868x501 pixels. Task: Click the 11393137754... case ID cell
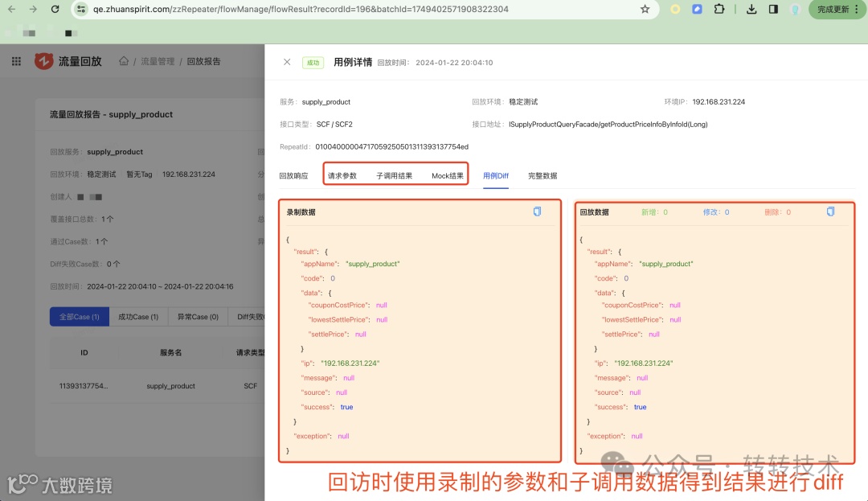(84, 386)
